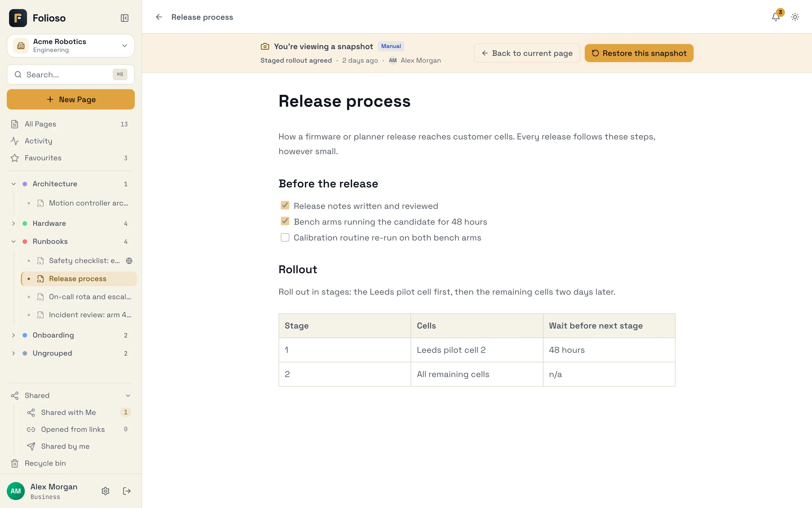Collapse the Architecture group
Screen dimensions: 812x508
[14, 184]
